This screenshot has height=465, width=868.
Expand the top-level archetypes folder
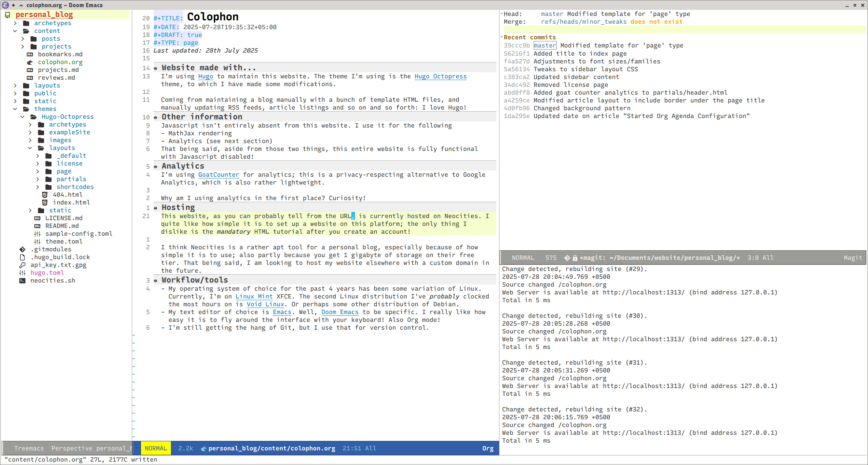tap(15, 23)
